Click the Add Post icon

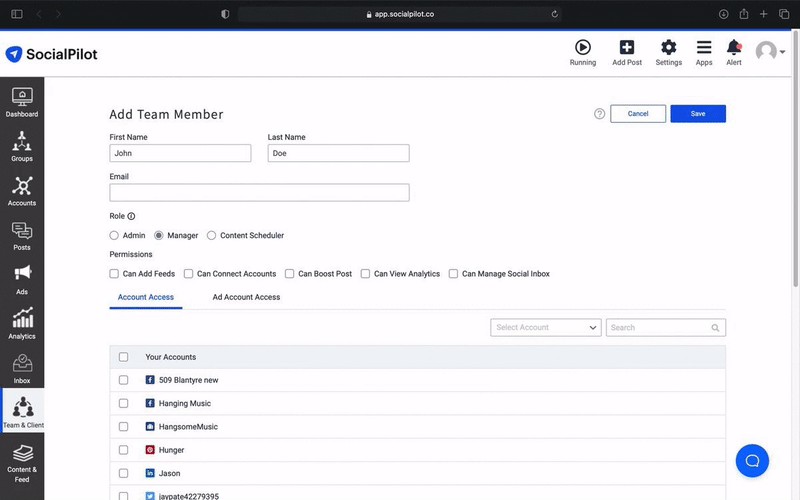627,53
